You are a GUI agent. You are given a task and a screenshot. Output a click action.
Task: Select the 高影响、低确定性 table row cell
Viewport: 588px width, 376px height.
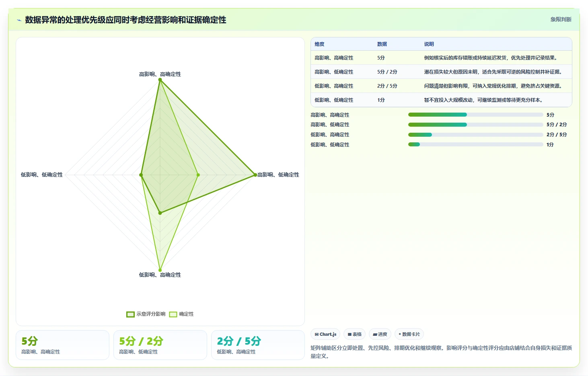click(x=334, y=72)
